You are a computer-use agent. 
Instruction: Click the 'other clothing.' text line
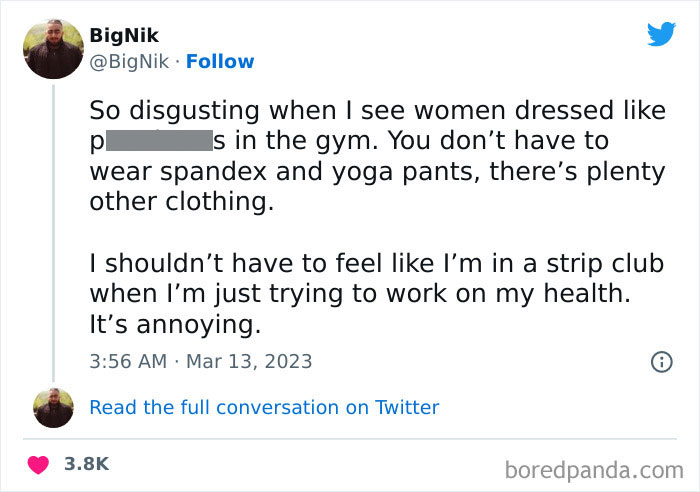tap(181, 201)
